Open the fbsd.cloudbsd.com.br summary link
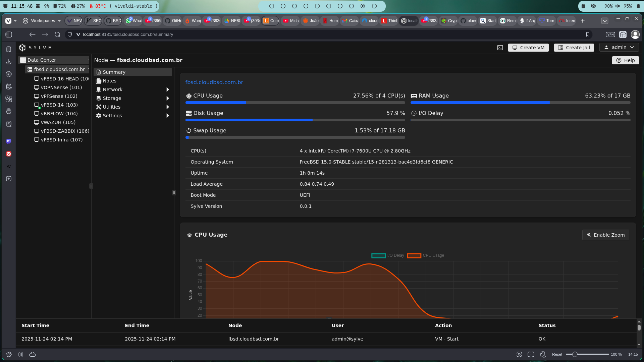 [214, 82]
